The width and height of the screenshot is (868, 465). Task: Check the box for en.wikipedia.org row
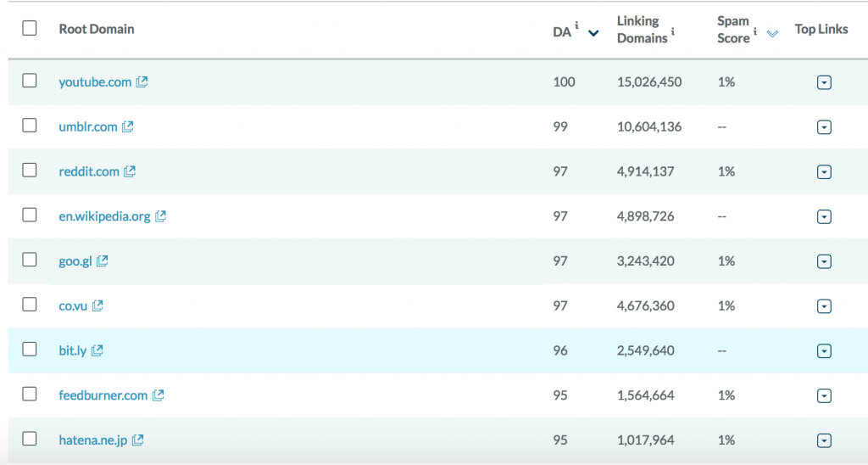click(x=30, y=215)
